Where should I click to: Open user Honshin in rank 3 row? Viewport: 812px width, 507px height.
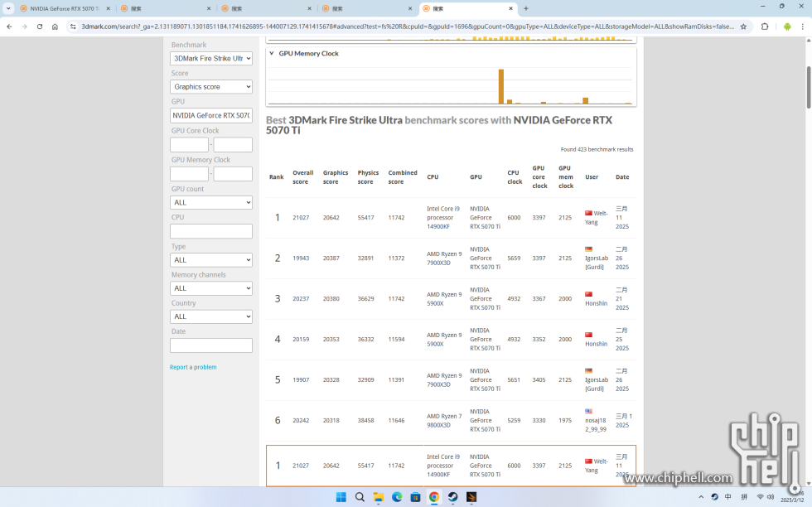(x=596, y=303)
